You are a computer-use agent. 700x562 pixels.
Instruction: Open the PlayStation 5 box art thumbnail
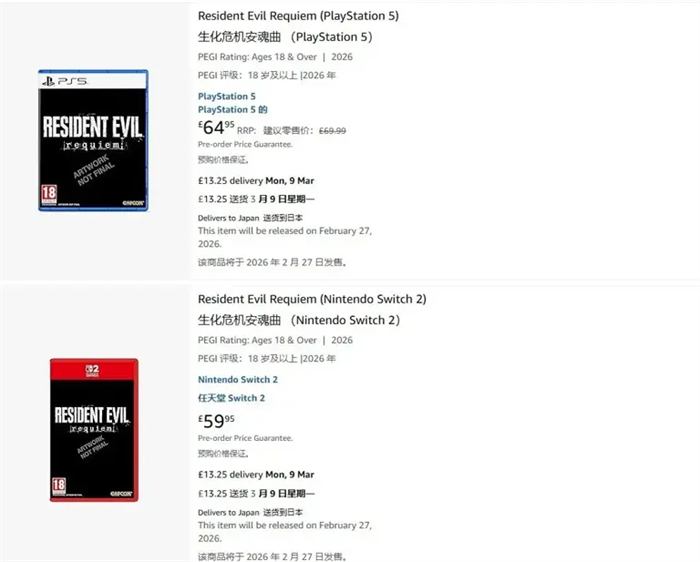point(93,140)
